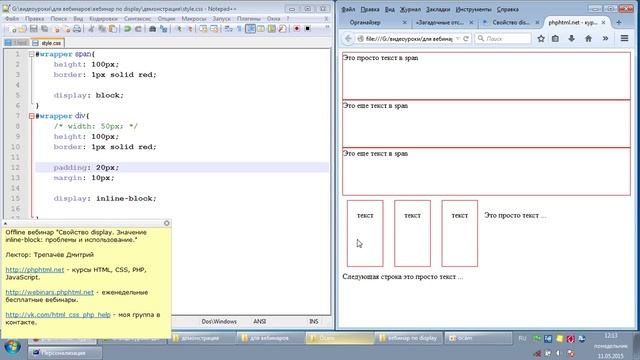This screenshot has height=360, width=640.
Task: Click the RU language indicator in tray
Action: (522, 338)
